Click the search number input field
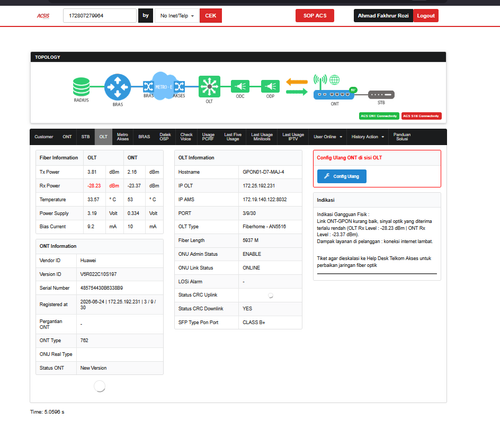 [x=100, y=16]
